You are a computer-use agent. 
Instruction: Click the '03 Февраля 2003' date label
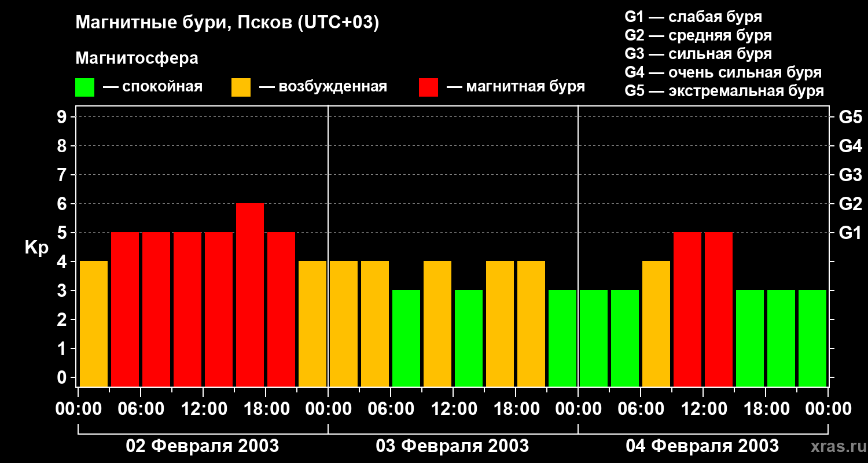tap(453, 446)
